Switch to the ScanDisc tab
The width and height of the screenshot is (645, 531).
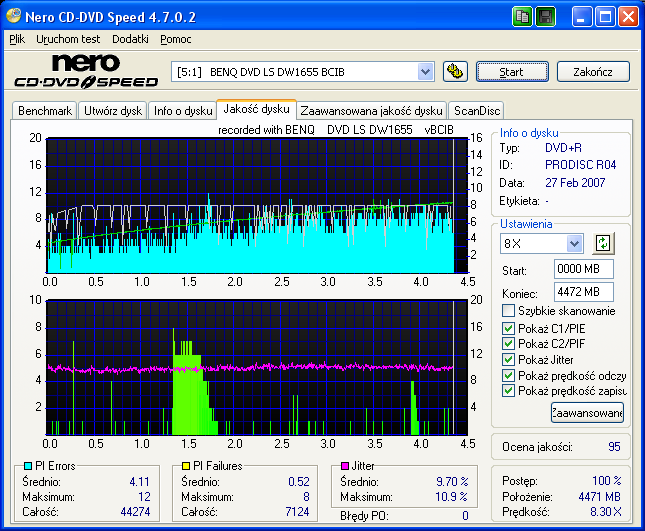476,111
